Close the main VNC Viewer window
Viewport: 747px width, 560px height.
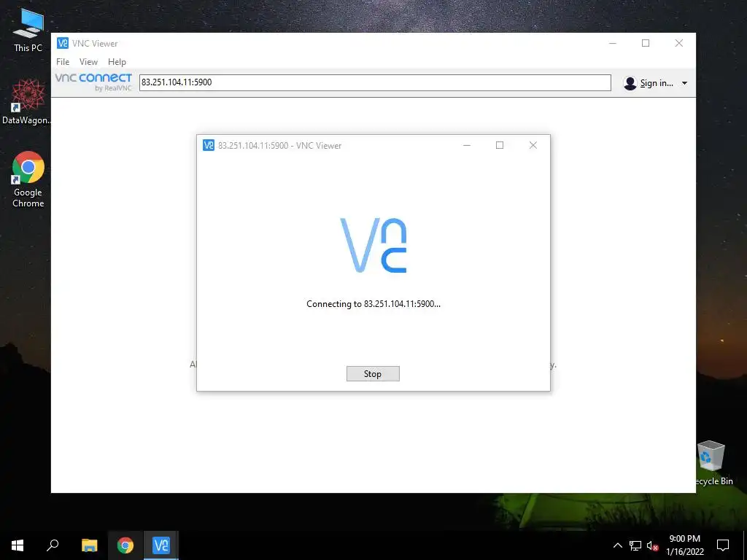point(679,43)
